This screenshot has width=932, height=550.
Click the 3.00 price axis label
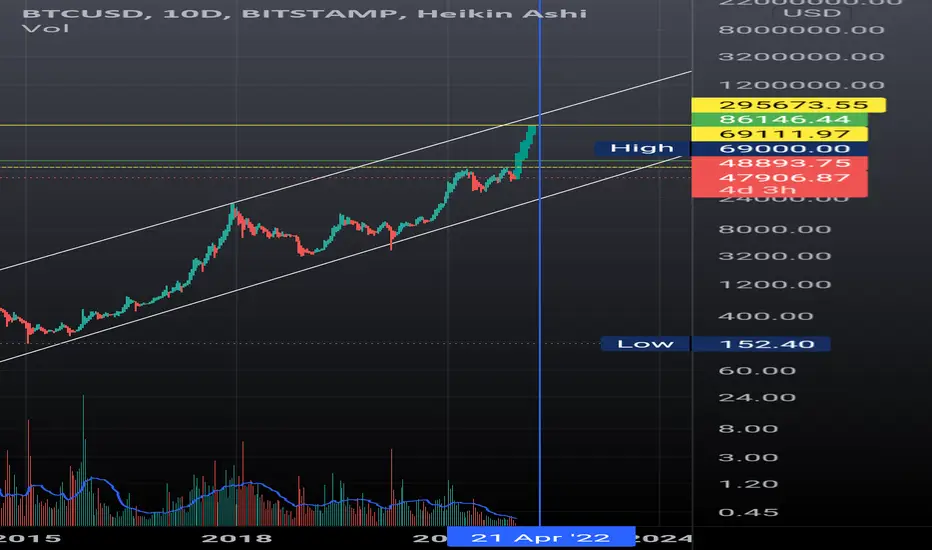pos(748,457)
